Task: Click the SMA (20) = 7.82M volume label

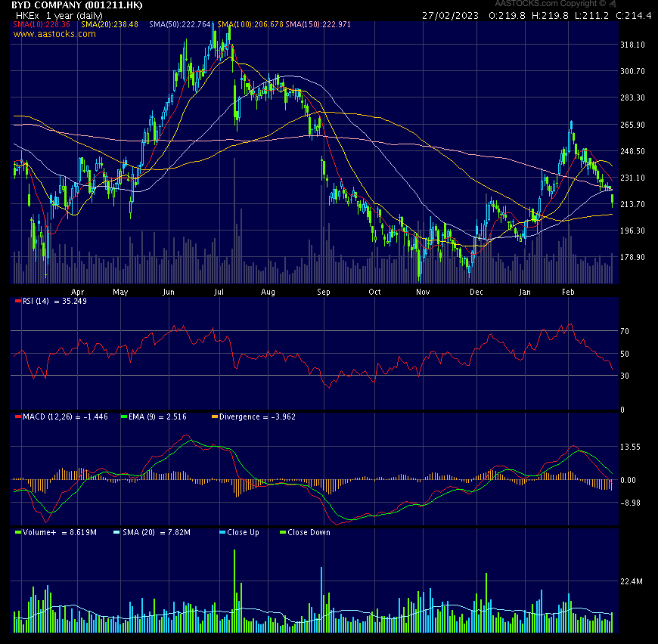Action: click(157, 532)
